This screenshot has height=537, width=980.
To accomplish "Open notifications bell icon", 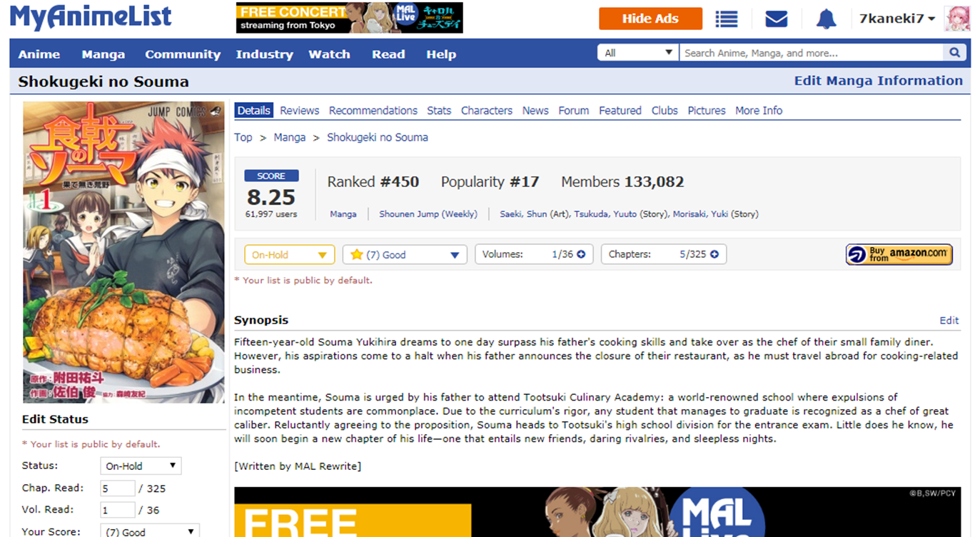I will (826, 19).
